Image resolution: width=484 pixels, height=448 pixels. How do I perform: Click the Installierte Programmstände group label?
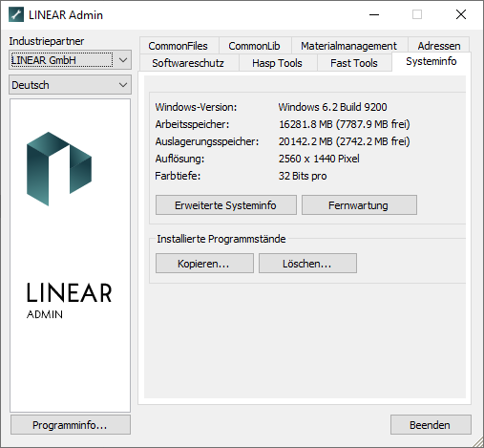click(221, 239)
